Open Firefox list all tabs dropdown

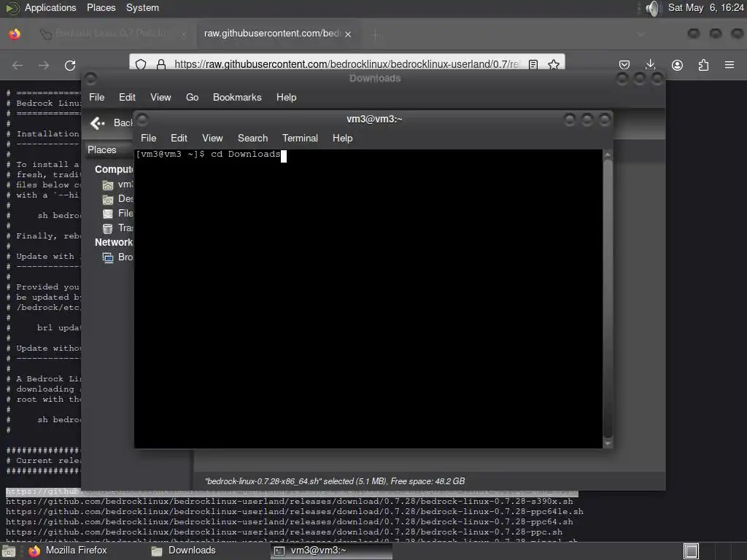click(x=640, y=34)
